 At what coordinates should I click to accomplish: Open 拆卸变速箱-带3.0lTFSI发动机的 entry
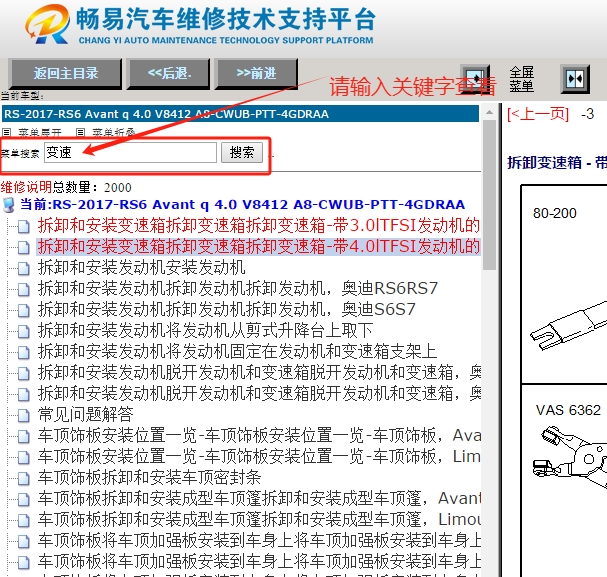[259, 226]
